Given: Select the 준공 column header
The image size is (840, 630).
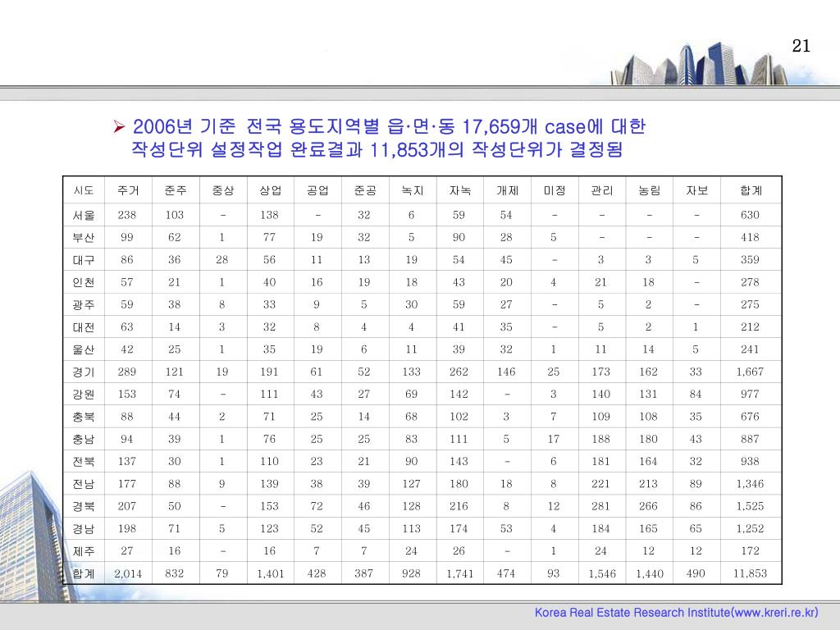Looking at the screenshot, I should (365, 190).
